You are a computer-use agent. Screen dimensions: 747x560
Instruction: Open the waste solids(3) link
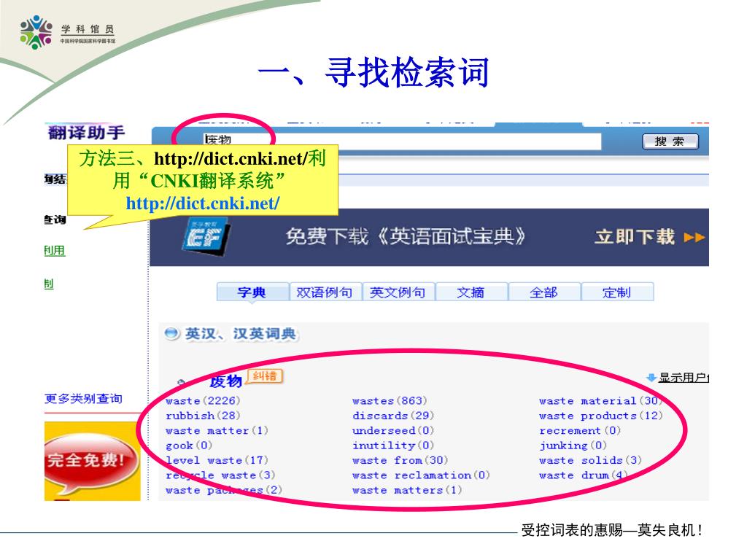[x=590, y=461]
